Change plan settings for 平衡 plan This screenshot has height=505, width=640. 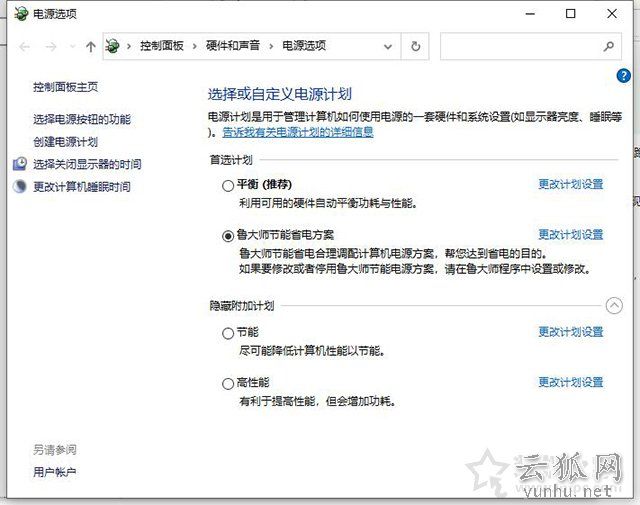coord(571,185)
